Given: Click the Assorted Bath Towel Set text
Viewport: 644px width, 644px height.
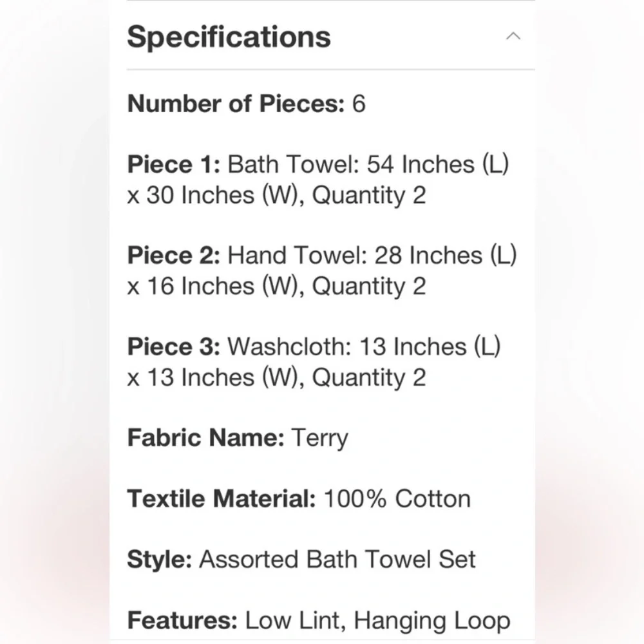Looking at the screenshot, I should point(337,560).
